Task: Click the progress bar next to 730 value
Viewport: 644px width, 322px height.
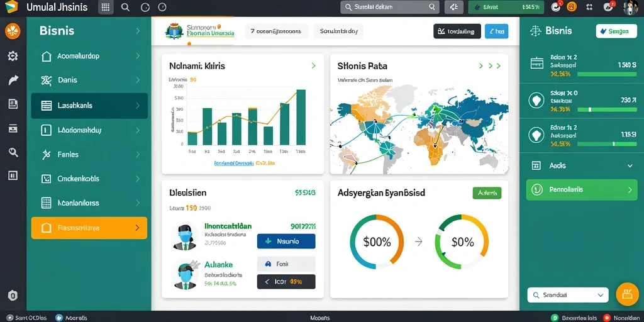Action: [607, 109]
